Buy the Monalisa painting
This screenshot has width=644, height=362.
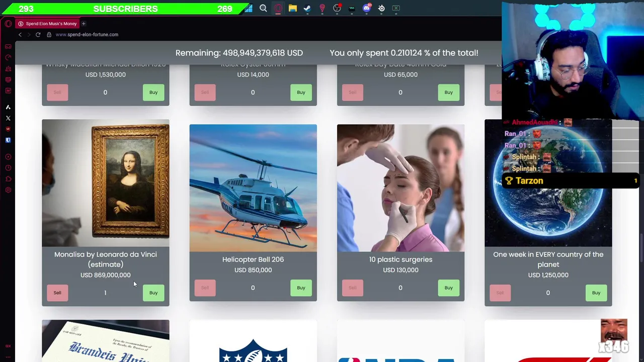pyautogui.click(x=153, y=293)
